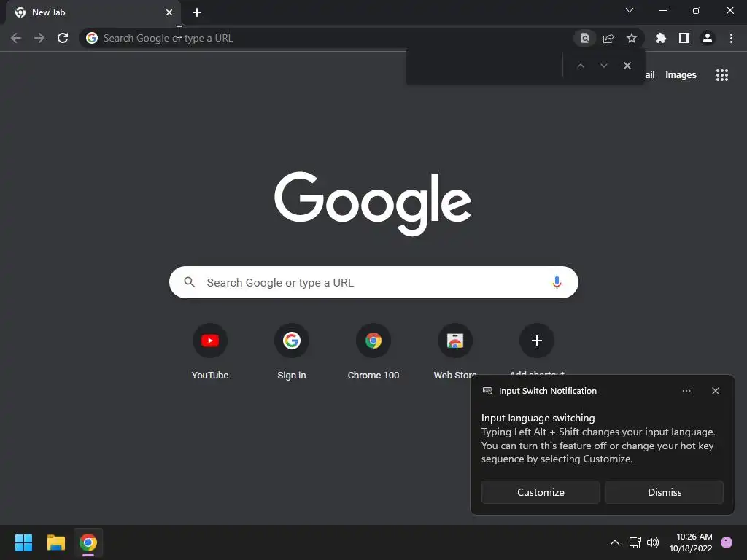Open the notification count badge
Image resolution: width=747 pixels, height=560 pixels.
[727, 542]
